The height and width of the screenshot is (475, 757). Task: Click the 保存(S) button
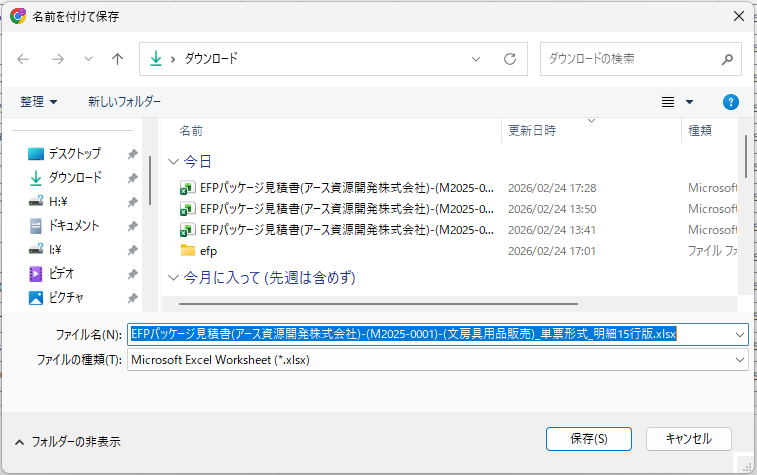click(x=589, y=439)
